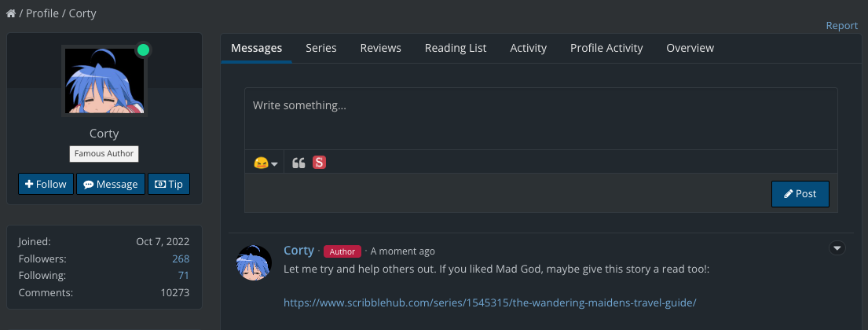Open the emoji picker in editor
Screen dimensions: 868x330
pyautogui.click(x=266, y=163)
